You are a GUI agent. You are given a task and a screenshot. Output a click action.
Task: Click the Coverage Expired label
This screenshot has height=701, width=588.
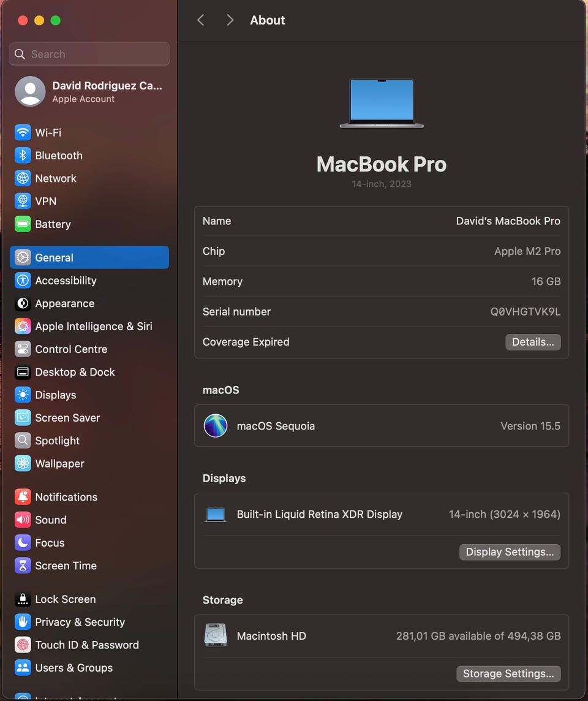[246, 342]
